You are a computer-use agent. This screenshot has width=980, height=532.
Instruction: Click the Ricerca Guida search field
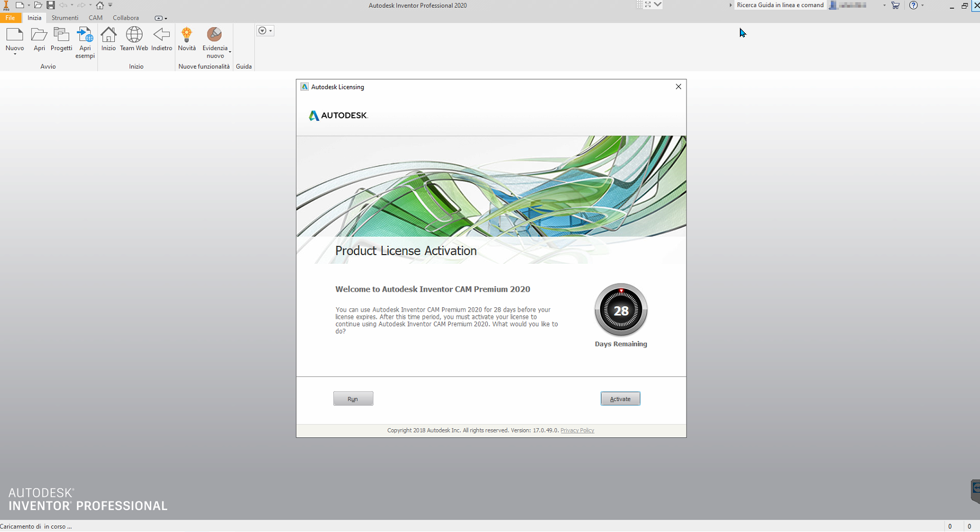(x=780, y=5)
